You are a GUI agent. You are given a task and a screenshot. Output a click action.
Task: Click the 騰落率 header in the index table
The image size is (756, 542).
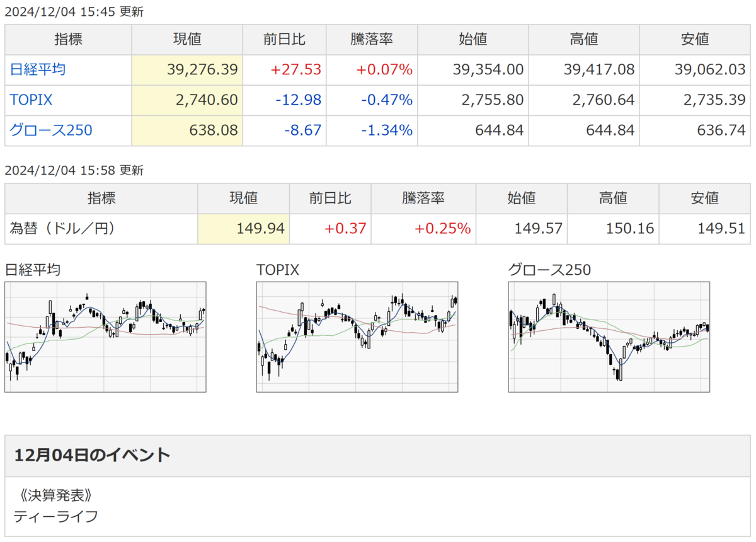click(x=372, y=39)
